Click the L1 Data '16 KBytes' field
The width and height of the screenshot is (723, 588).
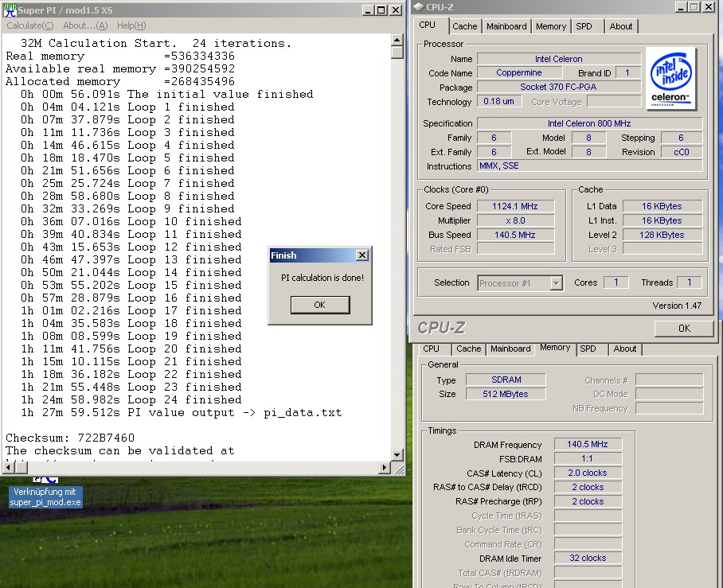[662, 206]
